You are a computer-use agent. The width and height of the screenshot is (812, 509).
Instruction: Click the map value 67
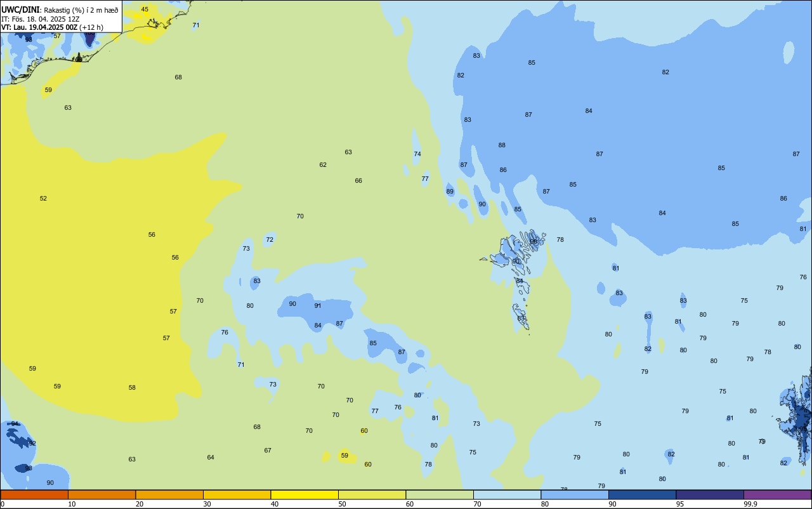(x=268, y=451)
